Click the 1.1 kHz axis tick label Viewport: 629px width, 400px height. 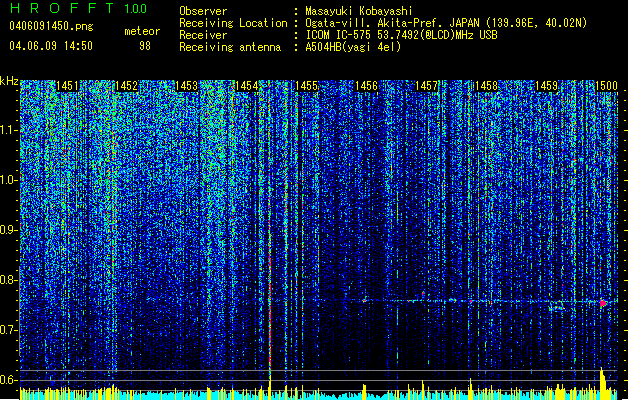tap(9, 130)
